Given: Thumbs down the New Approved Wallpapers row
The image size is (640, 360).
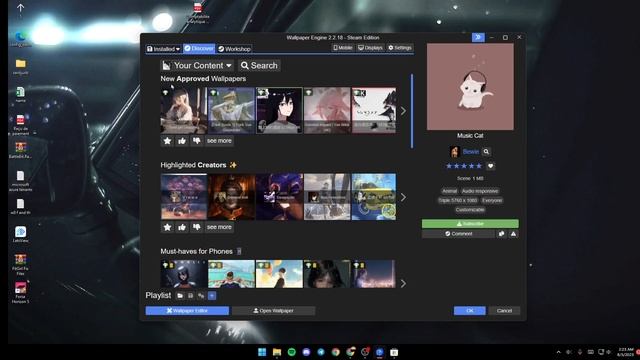Looking at the screenshot, I should 197,141.
